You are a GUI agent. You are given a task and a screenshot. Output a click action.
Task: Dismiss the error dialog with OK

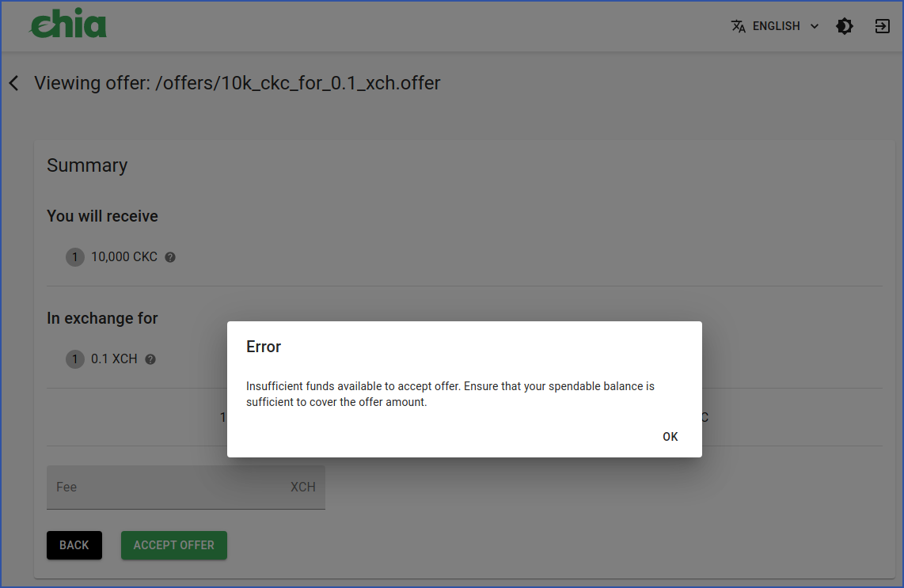coord(670,436)
